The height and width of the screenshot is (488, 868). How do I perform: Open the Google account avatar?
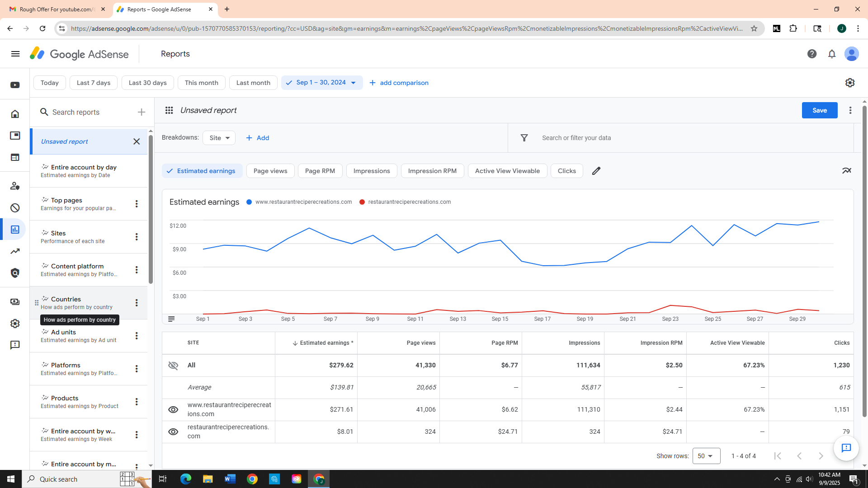click(x=852, y=54)
